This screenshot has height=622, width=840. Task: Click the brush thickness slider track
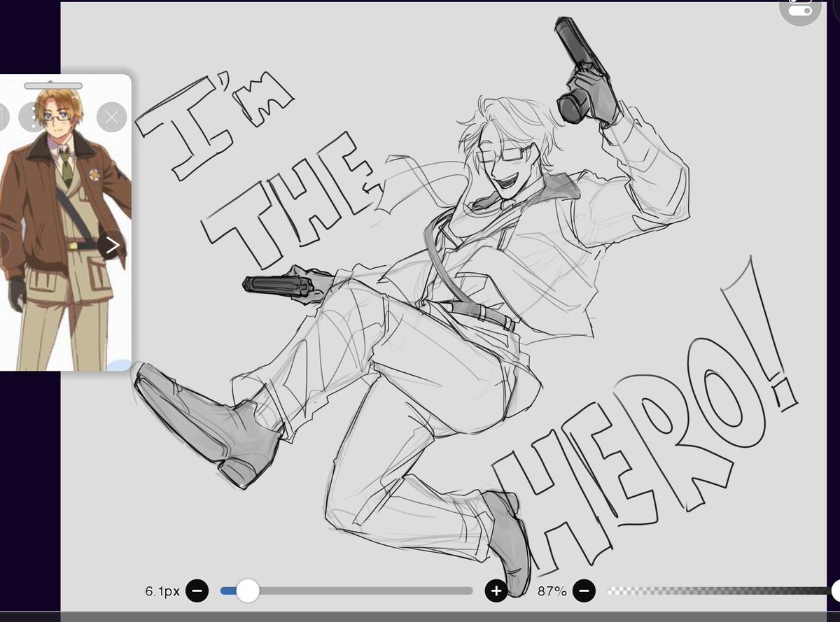[x=346, y=591]
